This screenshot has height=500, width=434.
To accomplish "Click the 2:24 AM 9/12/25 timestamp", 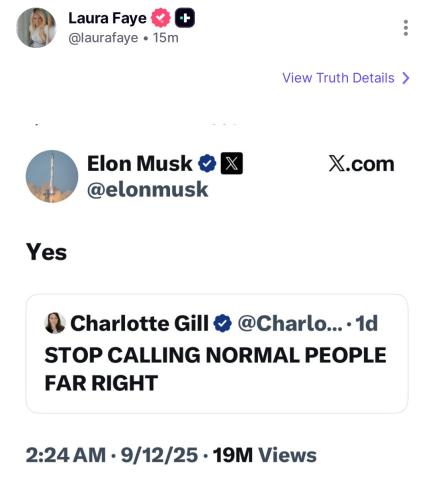I will (x=112, y=455).
